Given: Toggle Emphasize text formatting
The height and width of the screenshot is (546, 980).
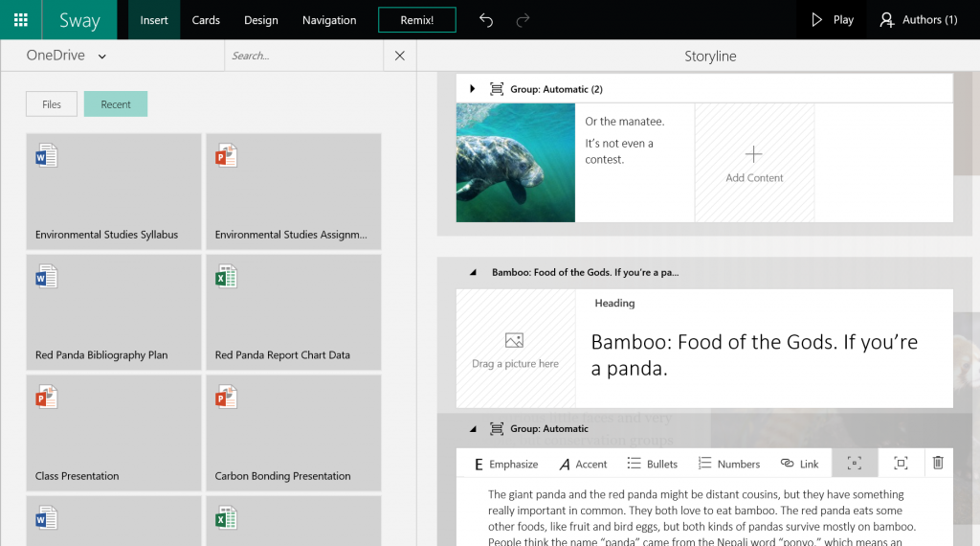Looking at the screenshot, I should pyautogui.click(x=506, y=464).
